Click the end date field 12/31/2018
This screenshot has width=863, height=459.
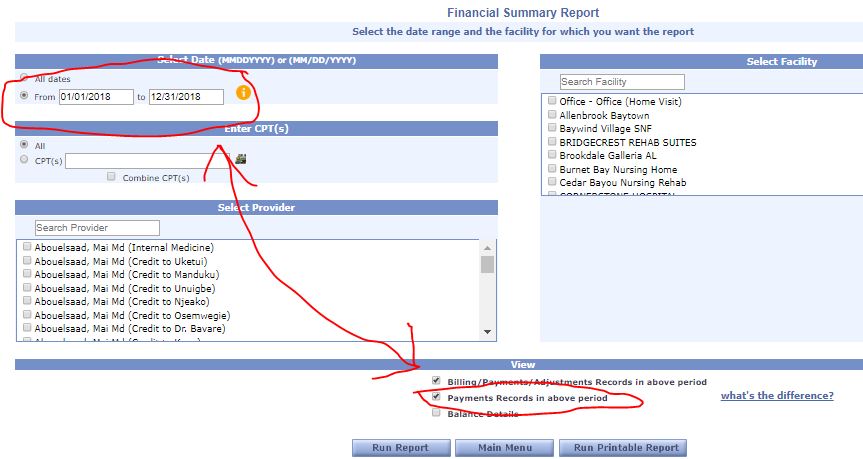[x=186, y=97]
